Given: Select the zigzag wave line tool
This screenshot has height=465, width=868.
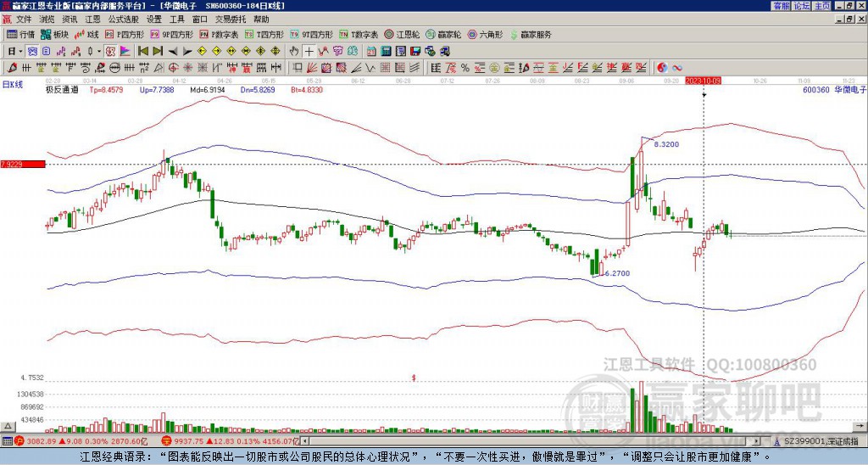Looking at the screenshot, I should [369, 68].
